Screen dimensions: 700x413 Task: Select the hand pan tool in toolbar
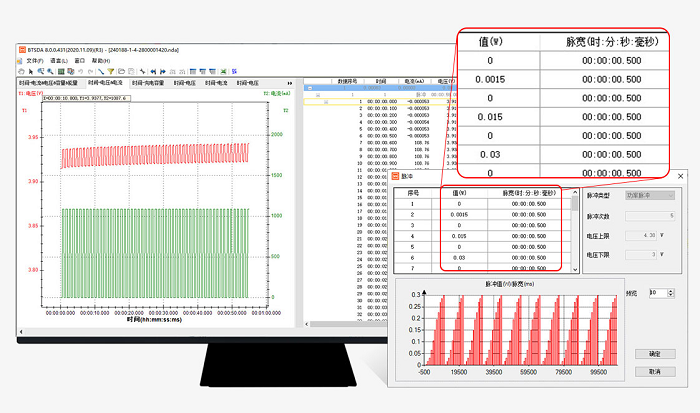[x=21, y=71]
